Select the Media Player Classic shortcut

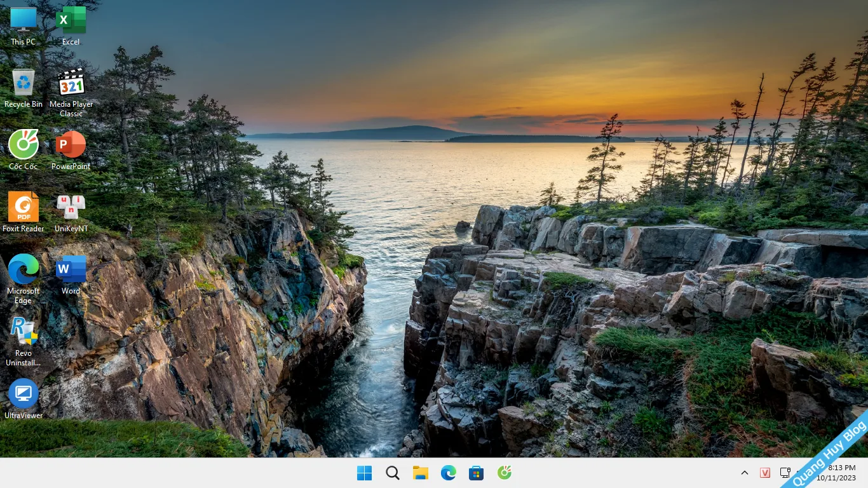pyautogui.click(x=71, y=93)
